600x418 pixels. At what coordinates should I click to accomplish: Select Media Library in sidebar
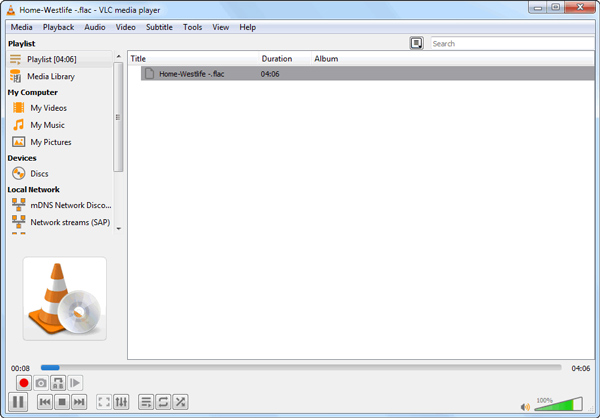click(x=60, y=77)
